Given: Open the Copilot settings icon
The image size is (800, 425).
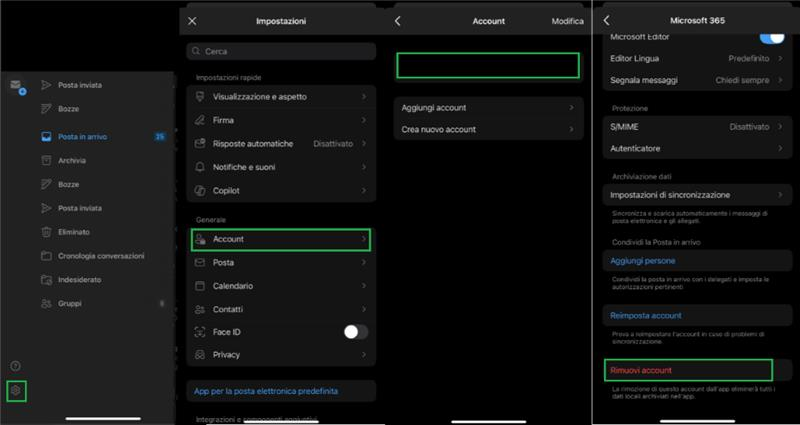Looking at the screenshot, I should (200, 190).
